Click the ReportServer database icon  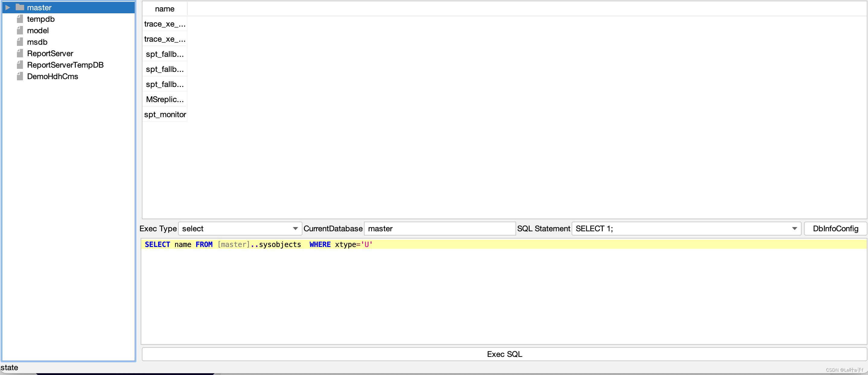click(20, 53)
